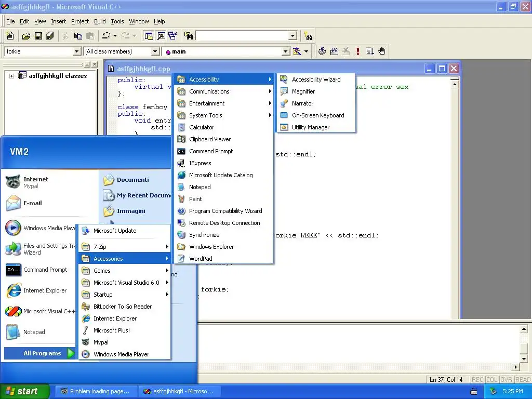Viewport: 532px width, 399px height.
Task: Switch to Problem loading page taskbar button
Action: (95, 391)
